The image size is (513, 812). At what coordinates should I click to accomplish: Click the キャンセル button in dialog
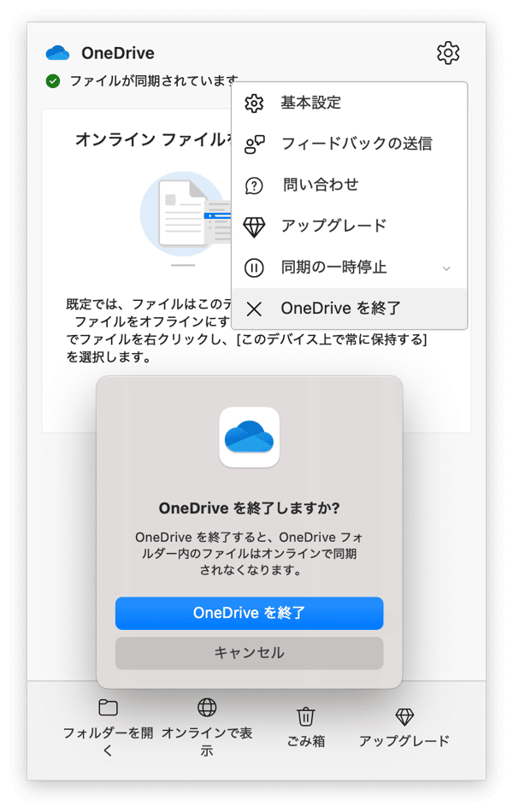[250, 653]
